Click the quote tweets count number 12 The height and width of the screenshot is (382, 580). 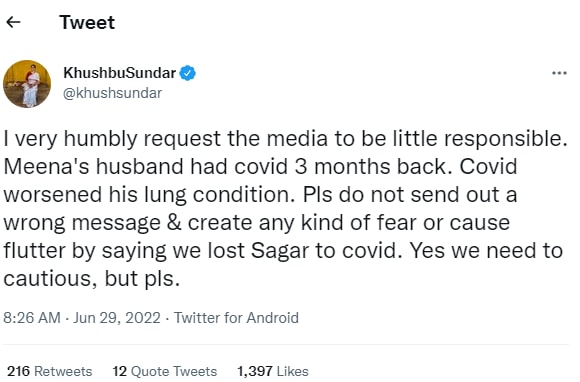point(120,371)
